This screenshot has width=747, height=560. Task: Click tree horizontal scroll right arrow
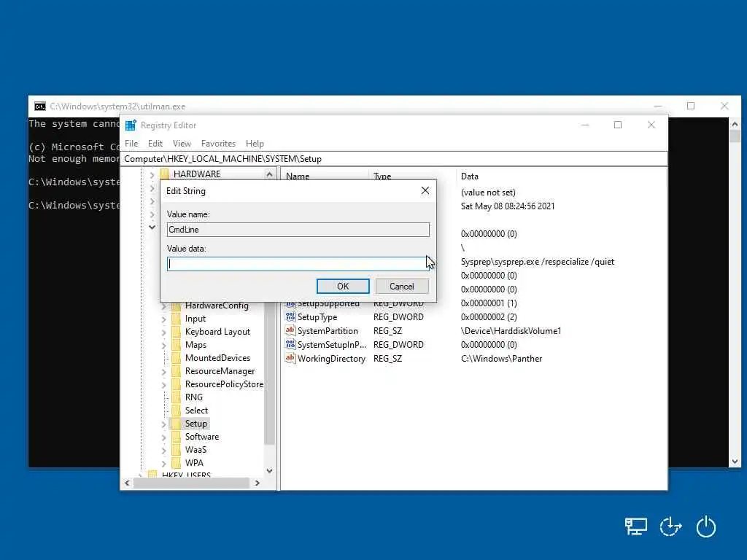pyautogui.click(x=258, y=483)
